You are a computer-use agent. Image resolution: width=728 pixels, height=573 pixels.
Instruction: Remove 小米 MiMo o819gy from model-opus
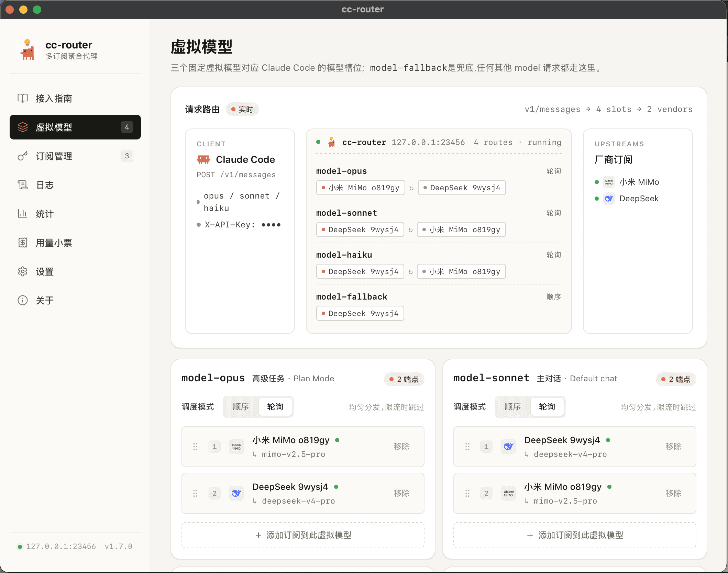coord(401,447)
